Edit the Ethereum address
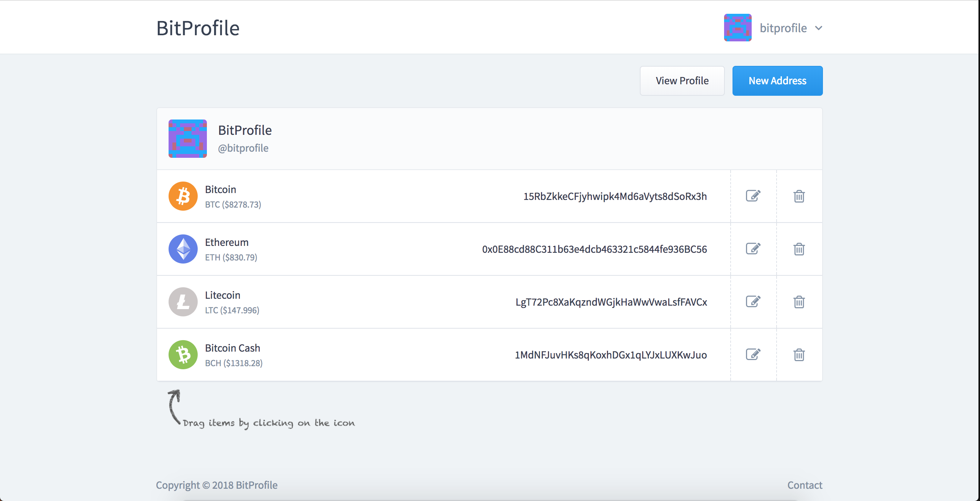Image resolution: width=980 pixels, height=501 pixels. click(x=753, y=249)
